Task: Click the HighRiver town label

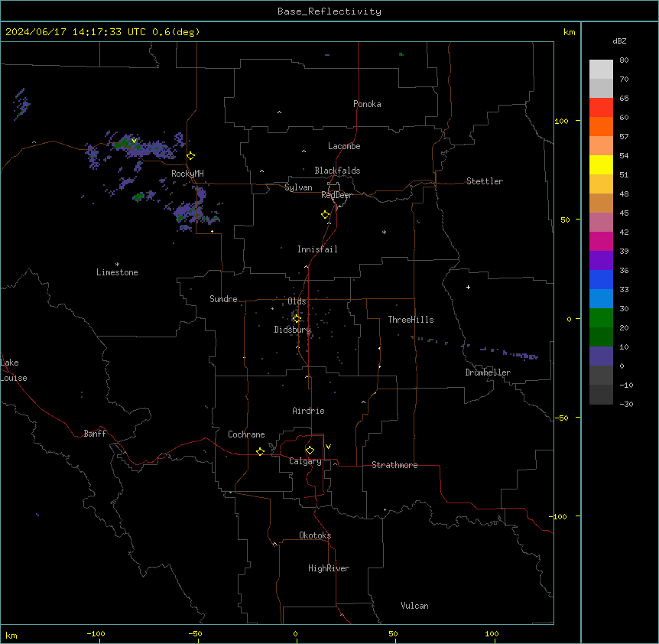Action: point(329,568)
